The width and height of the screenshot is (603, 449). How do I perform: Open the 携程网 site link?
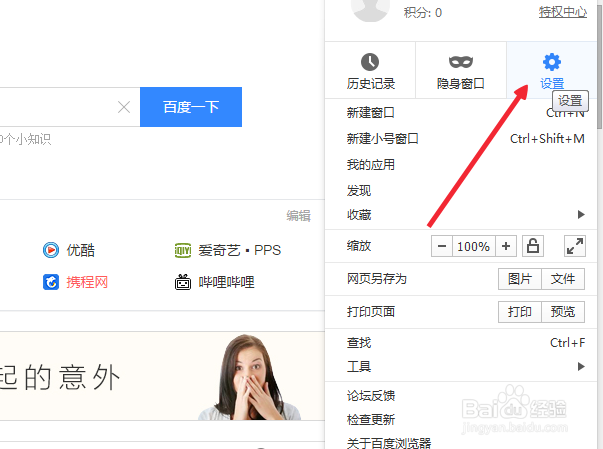[87, 282]
